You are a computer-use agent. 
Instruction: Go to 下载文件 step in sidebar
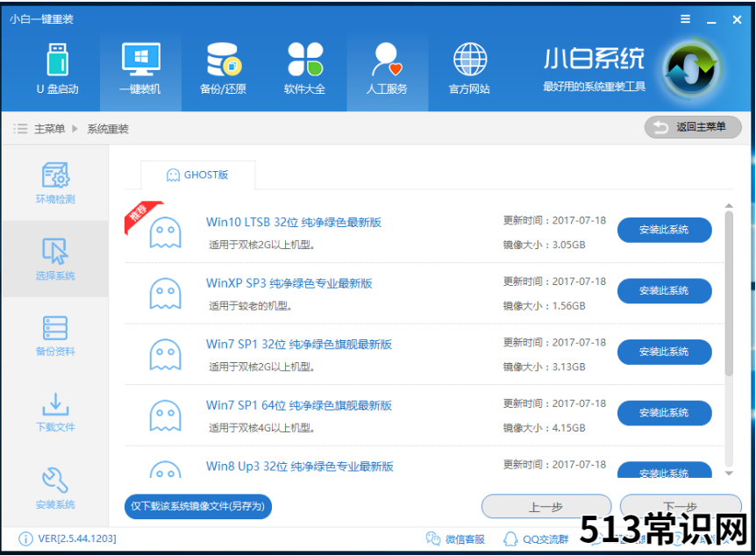(55, 412)
